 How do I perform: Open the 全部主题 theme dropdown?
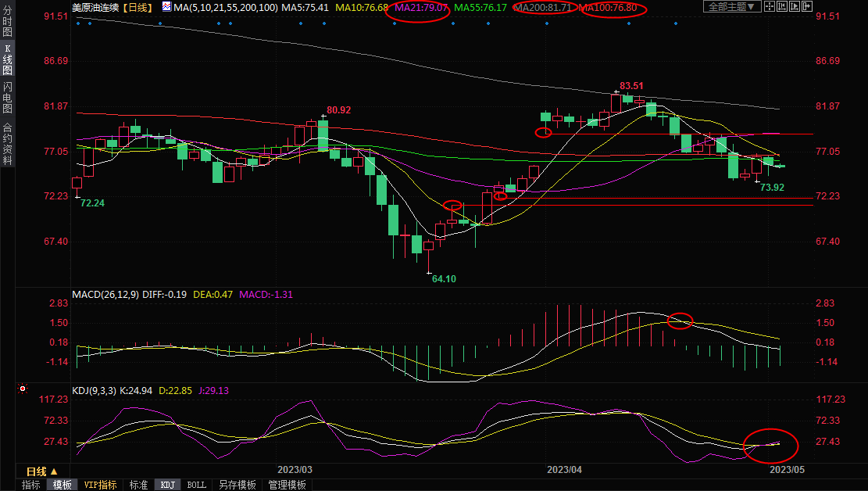pyautogui.click(x=731, y=7)
